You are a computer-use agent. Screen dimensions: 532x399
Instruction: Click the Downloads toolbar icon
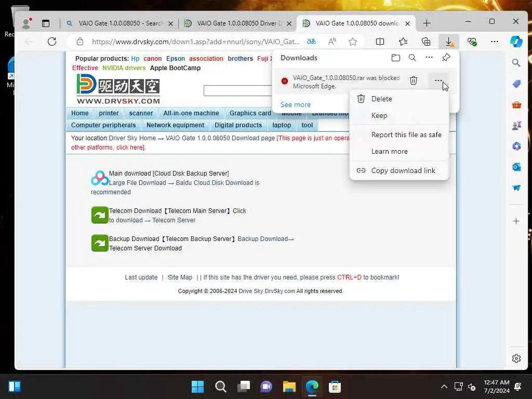pos(449,42)
